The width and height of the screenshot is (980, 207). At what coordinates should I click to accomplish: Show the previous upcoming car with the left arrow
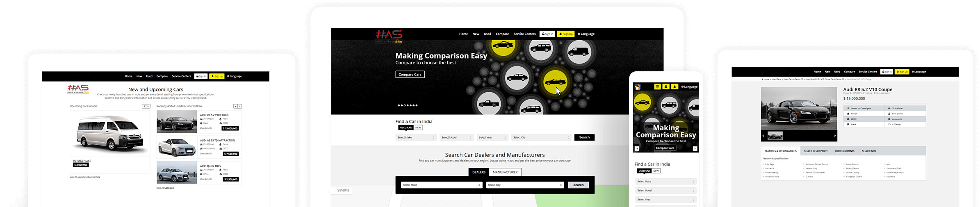click(144, 106)
